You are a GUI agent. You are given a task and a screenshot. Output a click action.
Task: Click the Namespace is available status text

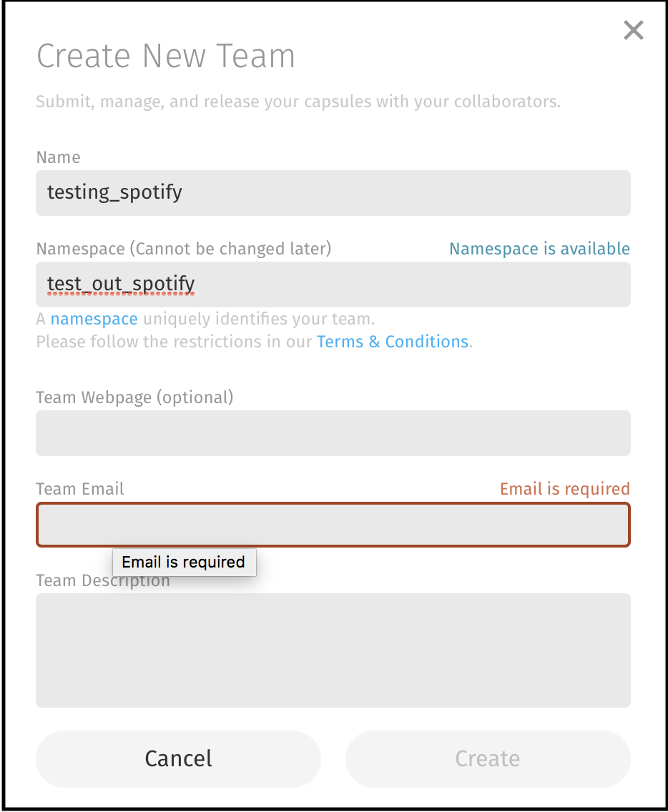(539, 248)
